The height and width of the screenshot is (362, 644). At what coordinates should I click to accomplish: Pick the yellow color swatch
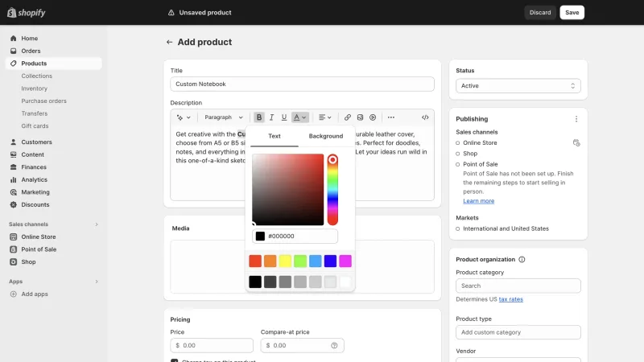point(285,261)
